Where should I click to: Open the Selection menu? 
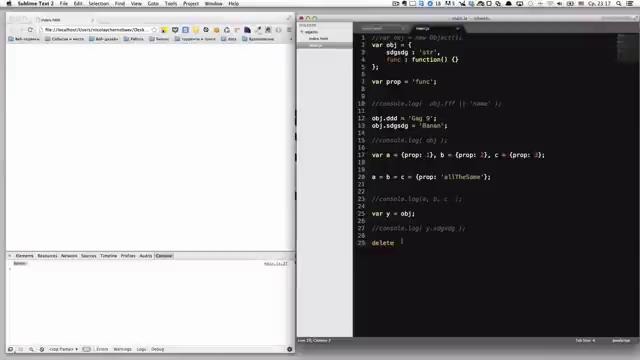(x=99, y=4)
